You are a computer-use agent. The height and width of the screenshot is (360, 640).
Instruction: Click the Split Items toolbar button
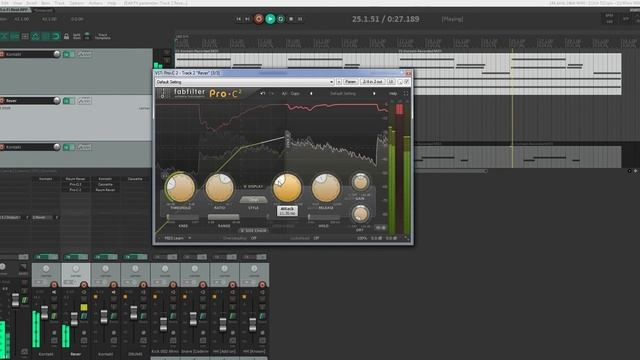[76, 36]
